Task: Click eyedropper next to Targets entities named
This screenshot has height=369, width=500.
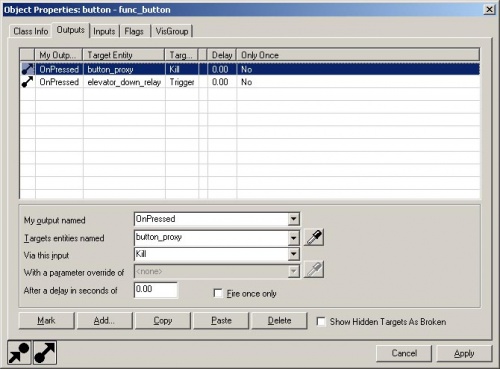Action: tap(314, 237)
